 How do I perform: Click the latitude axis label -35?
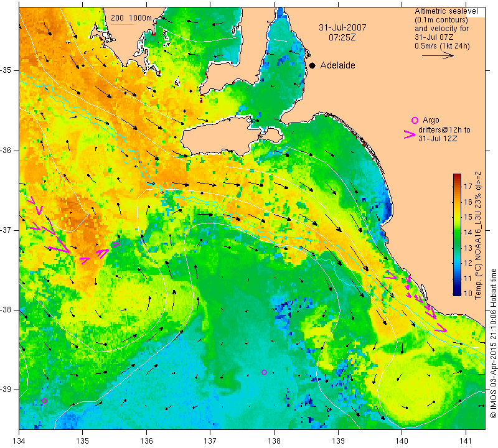6,70
